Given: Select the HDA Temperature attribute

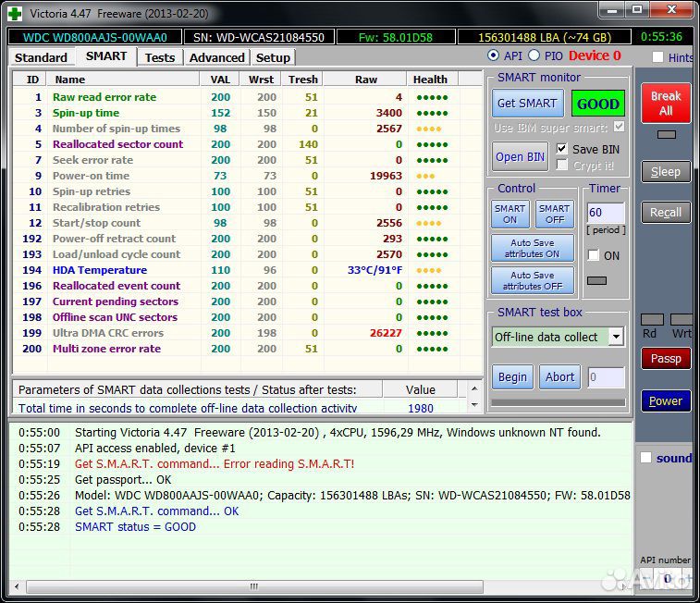Looking at the screenshot, I should coord(248,270).
